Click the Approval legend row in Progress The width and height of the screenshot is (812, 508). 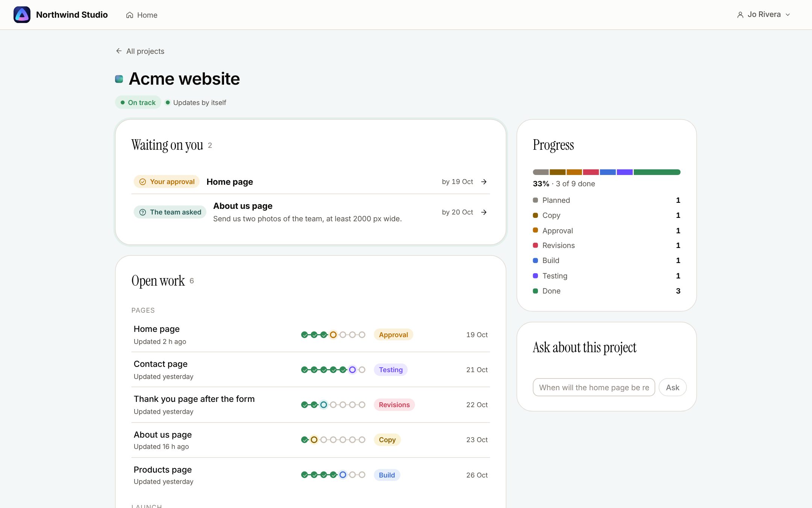click(607, 231)
